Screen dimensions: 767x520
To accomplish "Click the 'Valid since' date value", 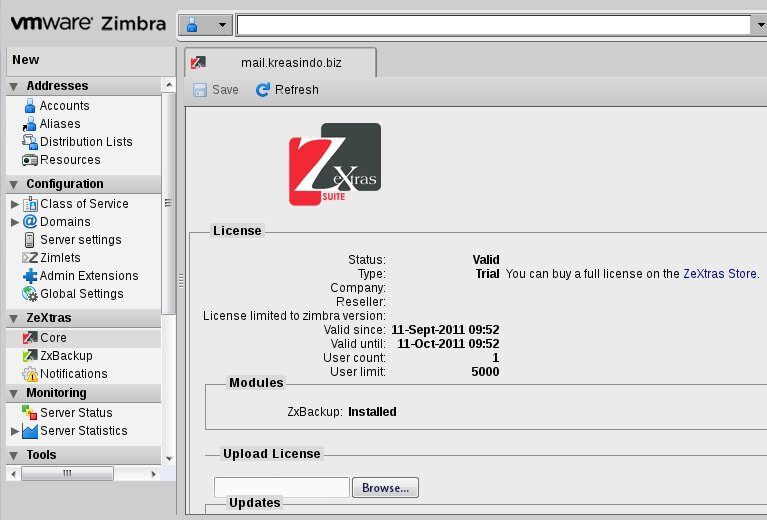I will pos(445,329).
